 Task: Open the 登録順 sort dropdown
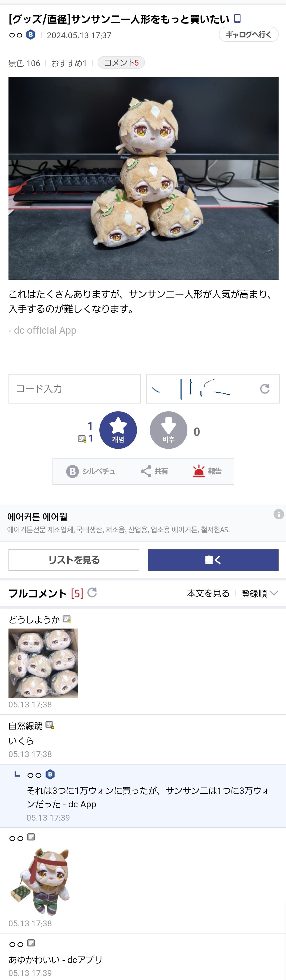[x=259, y=593]
